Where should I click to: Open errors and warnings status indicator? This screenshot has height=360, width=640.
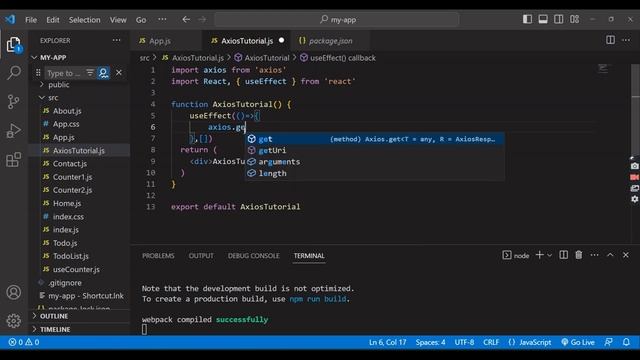[24, 342]
